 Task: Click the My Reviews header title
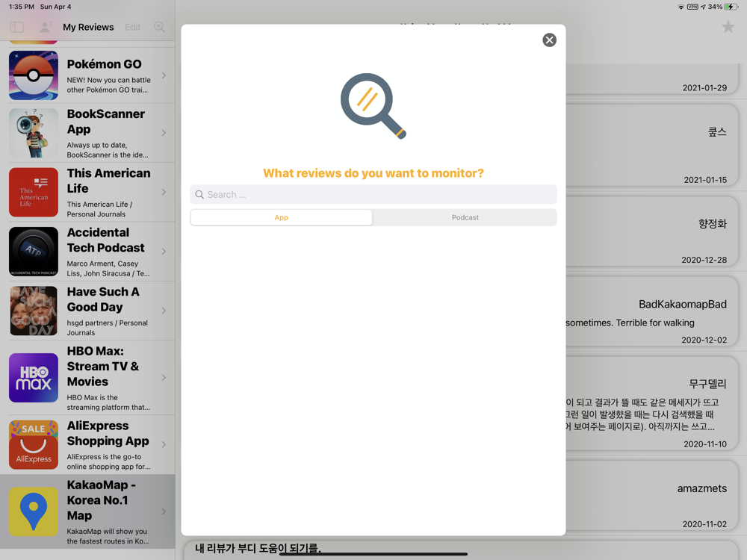[88, 27]
